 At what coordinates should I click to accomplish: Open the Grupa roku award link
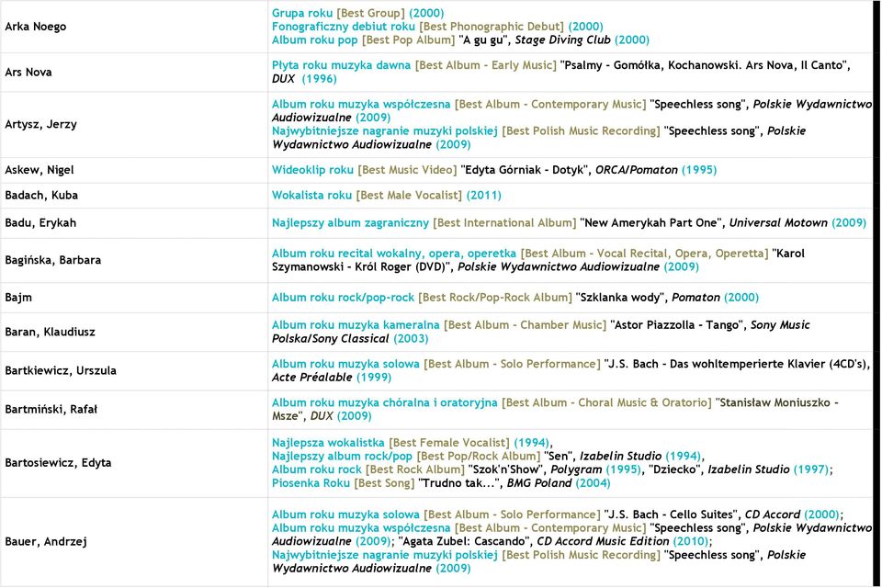[x=302, y=13]
